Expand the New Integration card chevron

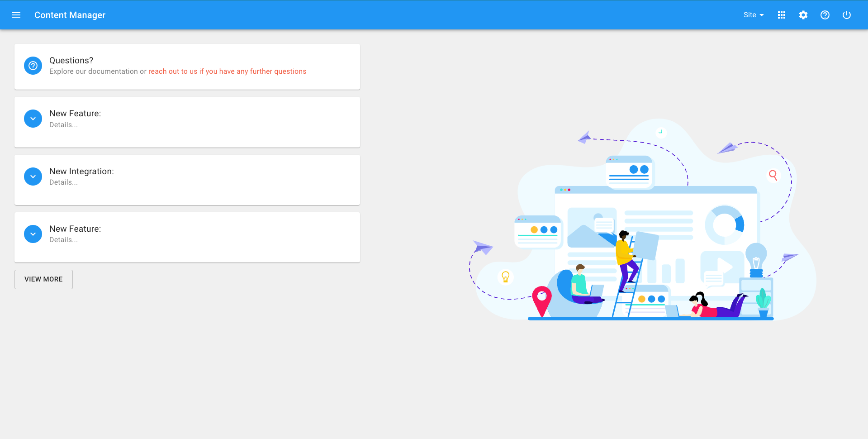33,177
